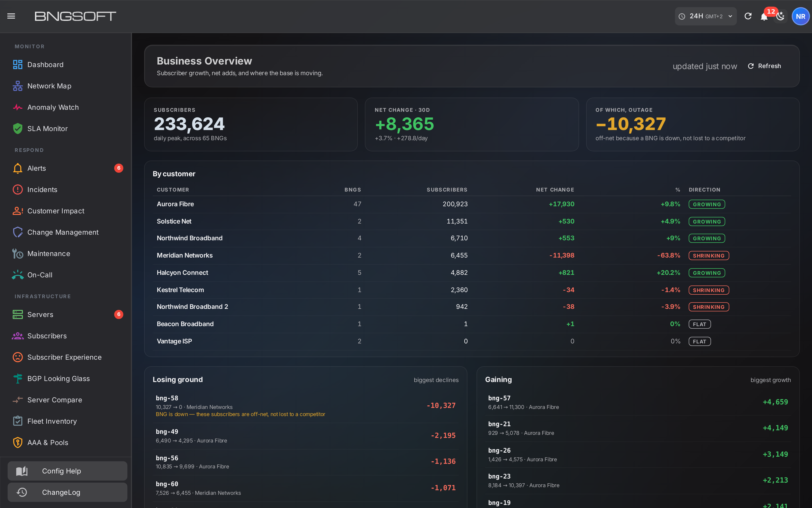Sort by the NET CHANGE column header
The image size is (812, 508).
pos(555,189)
